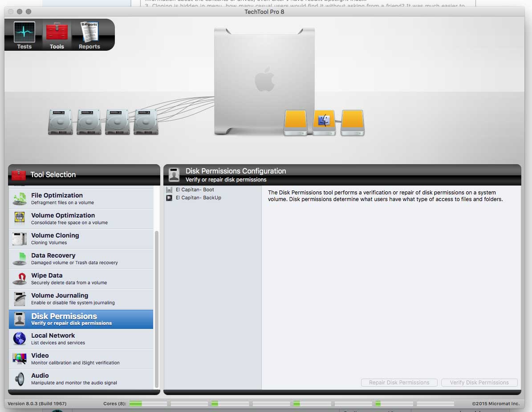Click the Disk Permissions Configuration header icon
Screen dimensions: 532x412
(x=174, y=175)
